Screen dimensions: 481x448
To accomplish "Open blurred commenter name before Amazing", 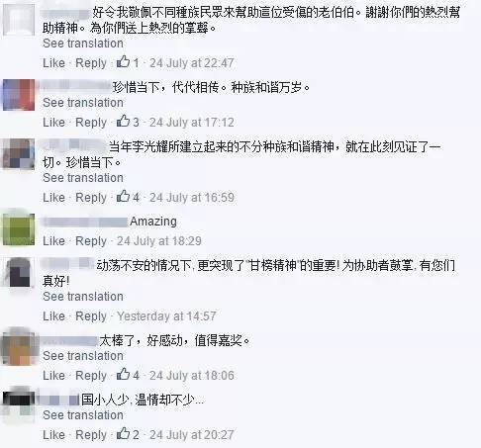I will pos(85,222).
